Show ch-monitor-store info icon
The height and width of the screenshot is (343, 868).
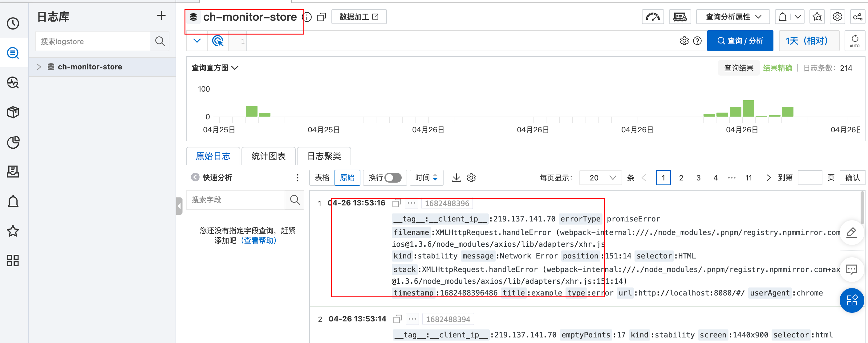pos(307,17)
